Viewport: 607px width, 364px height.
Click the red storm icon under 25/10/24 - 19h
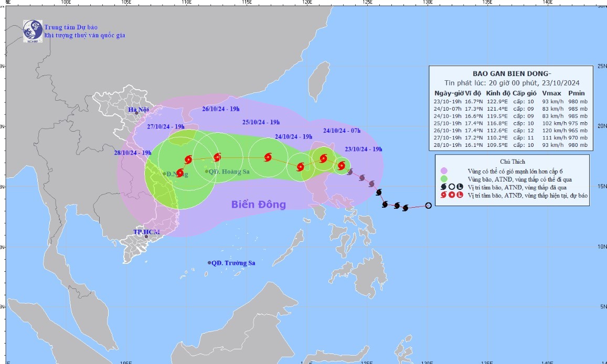coord(268,157)
